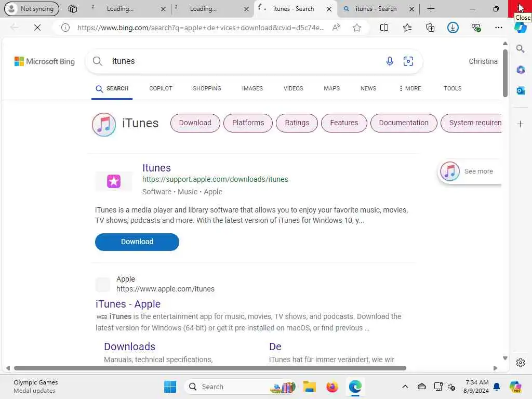This screenshot has width=532, height=399.
Task: Click the vertical page scrollbar thumb
Action: click(505, 73)
